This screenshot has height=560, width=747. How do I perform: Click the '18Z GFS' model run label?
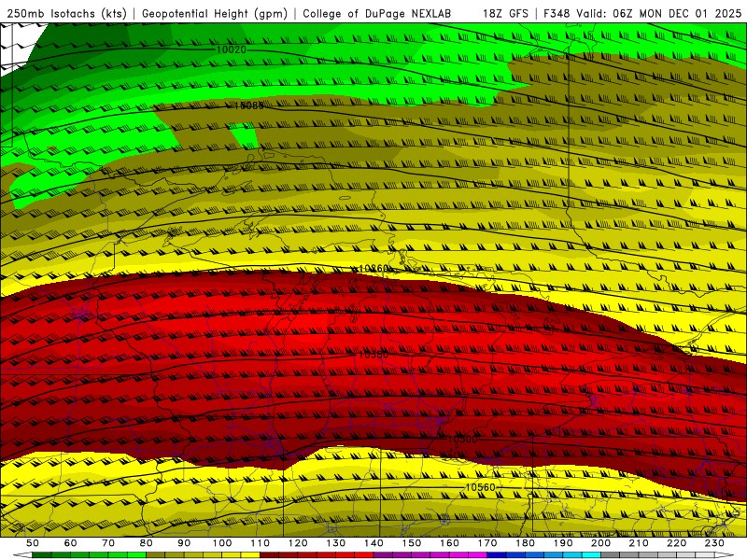click(x=505, y=14)
